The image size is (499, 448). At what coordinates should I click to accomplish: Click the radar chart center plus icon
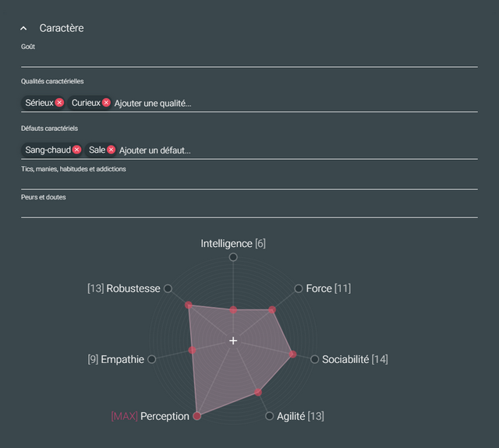click(233, 340)
